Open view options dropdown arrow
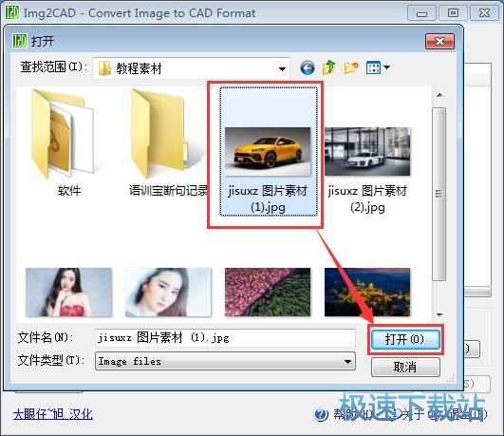Image resolution: width=504 pixels, height=436 pixels. pyautogui.click(x=386, y=67)
